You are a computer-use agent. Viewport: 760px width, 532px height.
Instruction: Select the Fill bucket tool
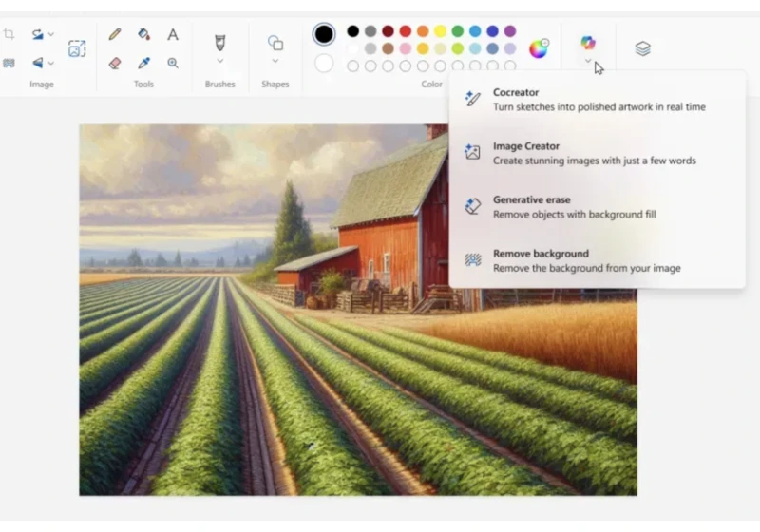(x=143, y=34)
